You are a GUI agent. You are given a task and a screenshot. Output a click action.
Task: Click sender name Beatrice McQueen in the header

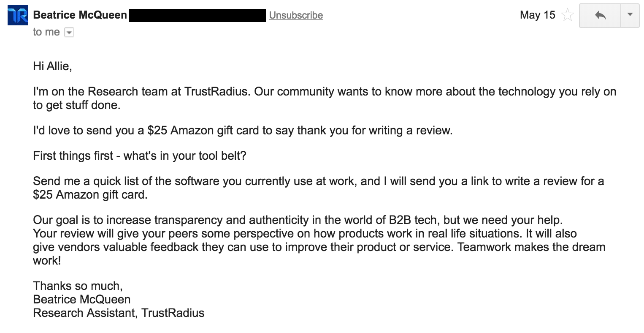coord(80,15)
